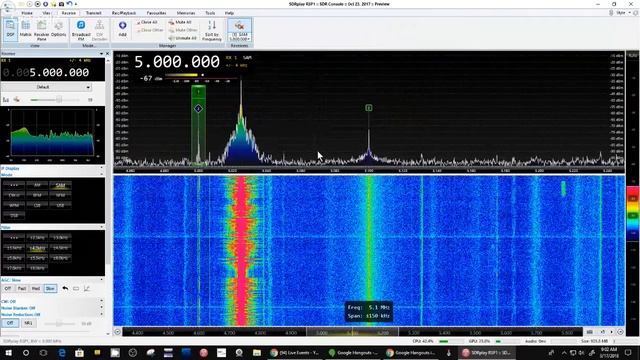This screenshot has height=360, width=640.
Task: Open the Memories ribbon tab
Action: (186, 13)
